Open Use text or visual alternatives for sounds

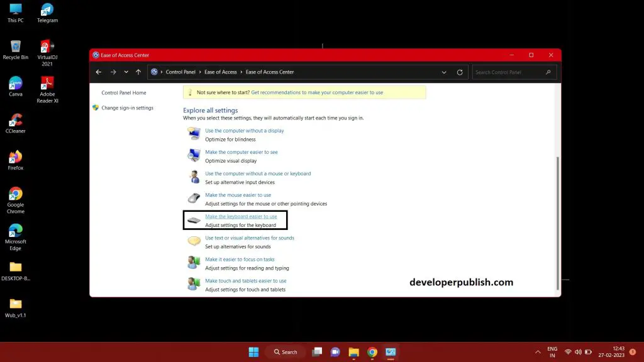point(250,238)
